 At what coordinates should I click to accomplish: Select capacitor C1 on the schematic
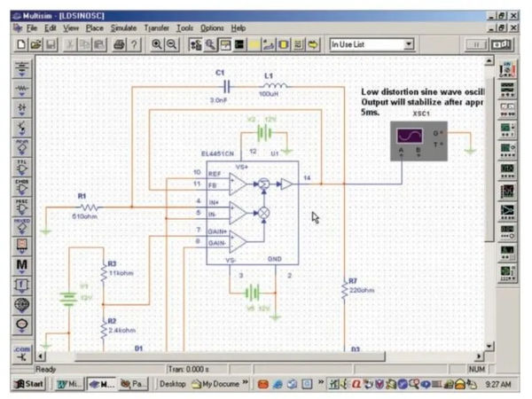point(227,87)
